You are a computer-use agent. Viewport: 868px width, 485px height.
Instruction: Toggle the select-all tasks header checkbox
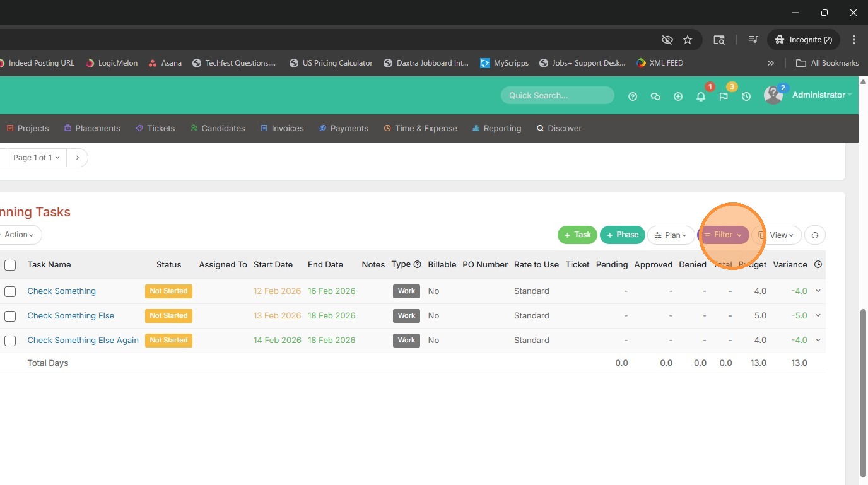(10, 265)
